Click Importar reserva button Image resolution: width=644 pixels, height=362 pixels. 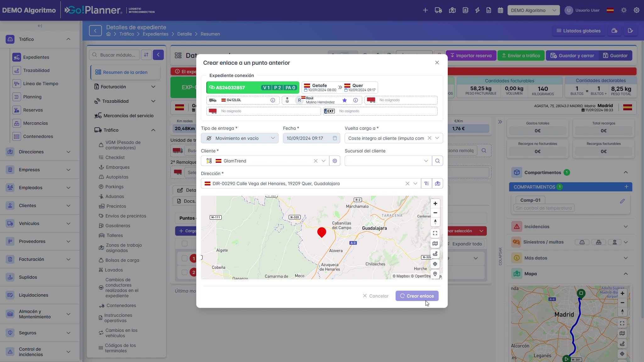[x=471, y=56]
